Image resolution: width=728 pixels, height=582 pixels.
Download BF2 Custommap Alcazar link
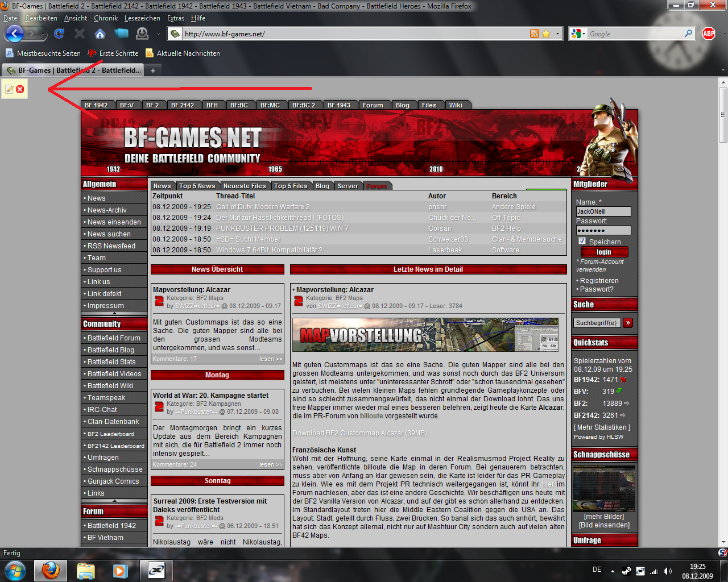359,433
